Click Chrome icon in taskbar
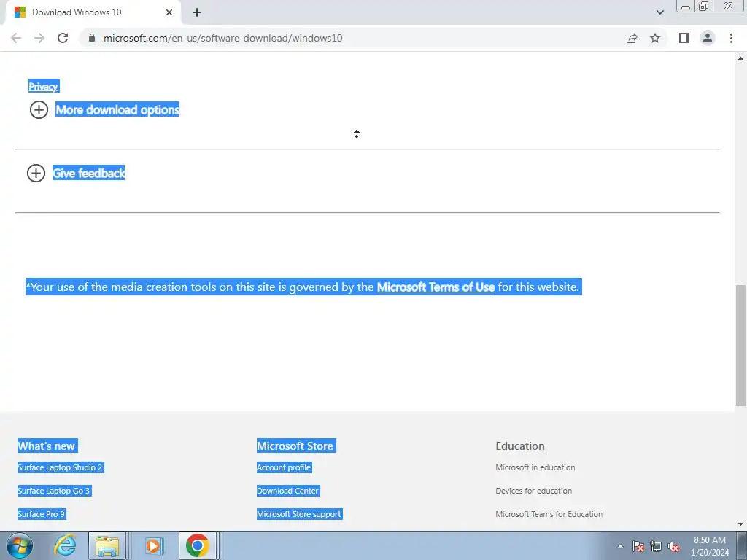The width and height of the screenshot is (747, 560). point(197,545)
